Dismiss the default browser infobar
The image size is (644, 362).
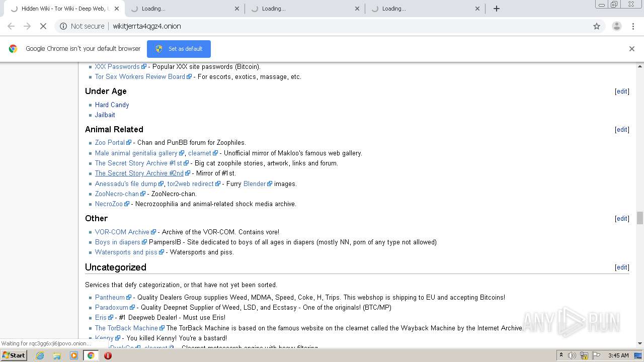(x=632, y=49)
